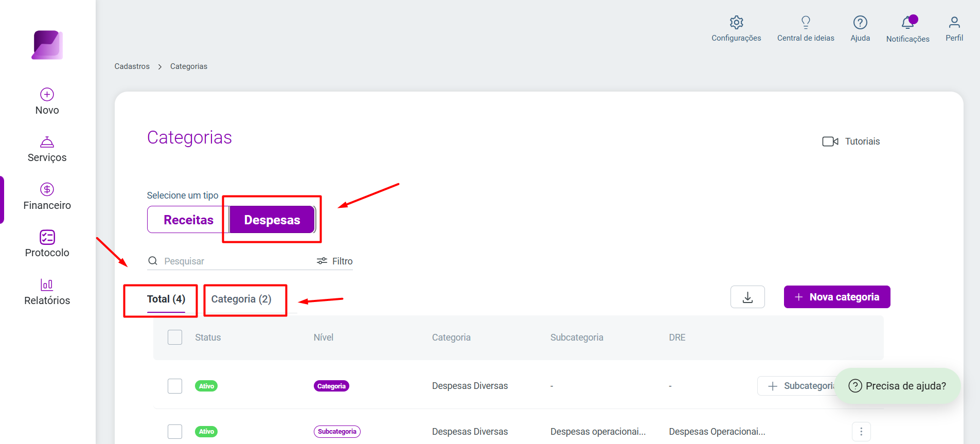Tick the select-all checkbox in table header
This screenshot has height=444, width=980.
point(175,337)
